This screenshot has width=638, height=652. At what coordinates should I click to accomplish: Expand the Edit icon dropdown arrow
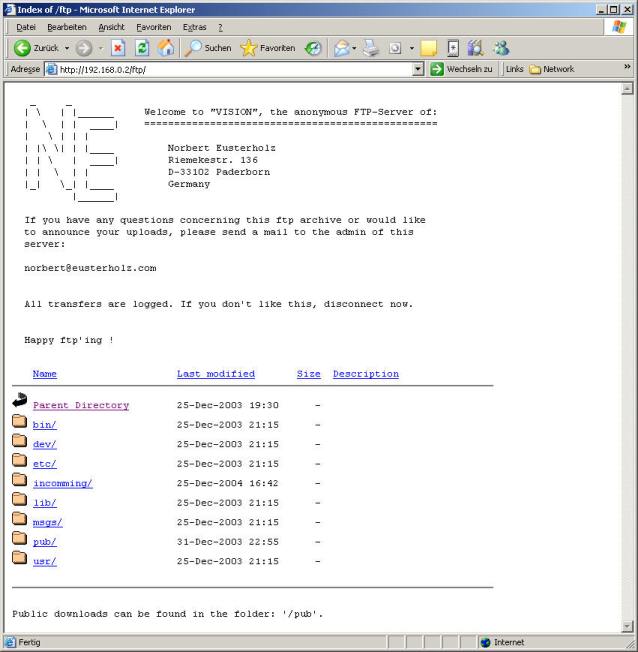[x=412, y=48]
